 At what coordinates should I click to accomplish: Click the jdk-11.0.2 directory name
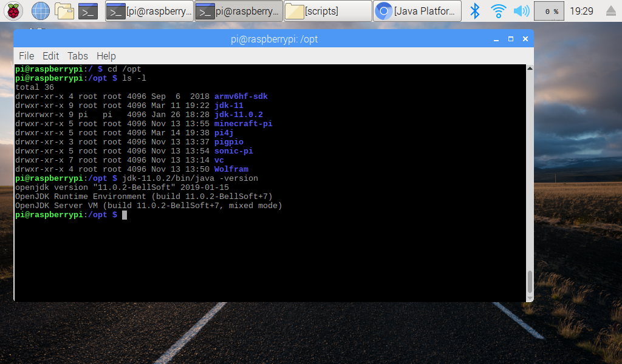238,115
